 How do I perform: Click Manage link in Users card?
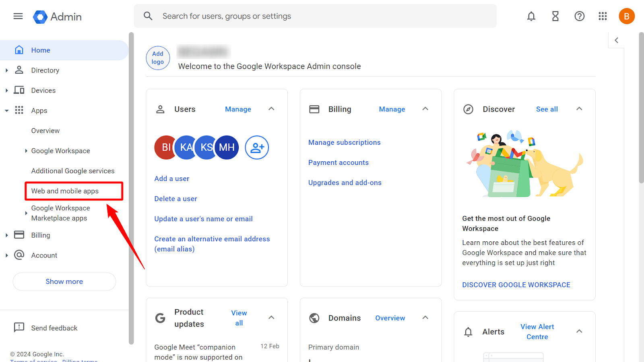point(238,109)
